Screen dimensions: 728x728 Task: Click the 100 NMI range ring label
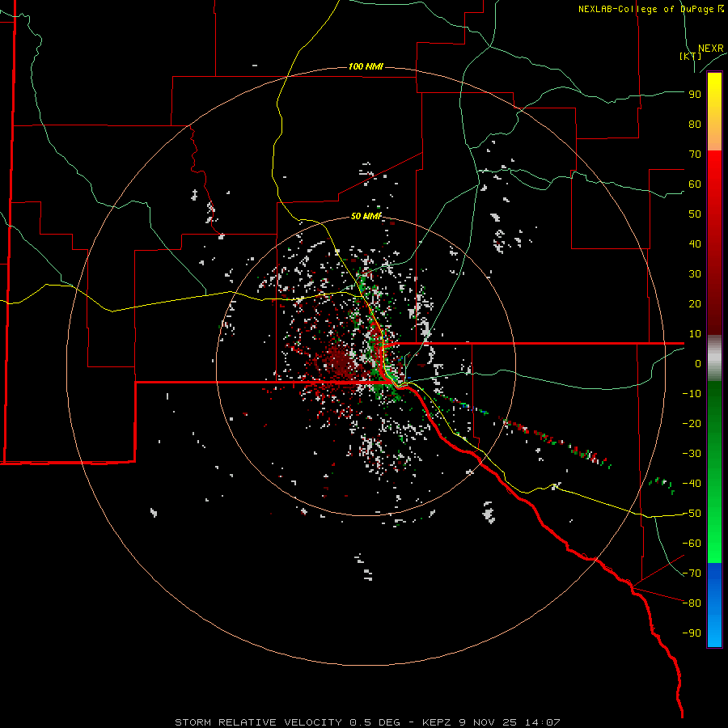(x=366, y=66)
